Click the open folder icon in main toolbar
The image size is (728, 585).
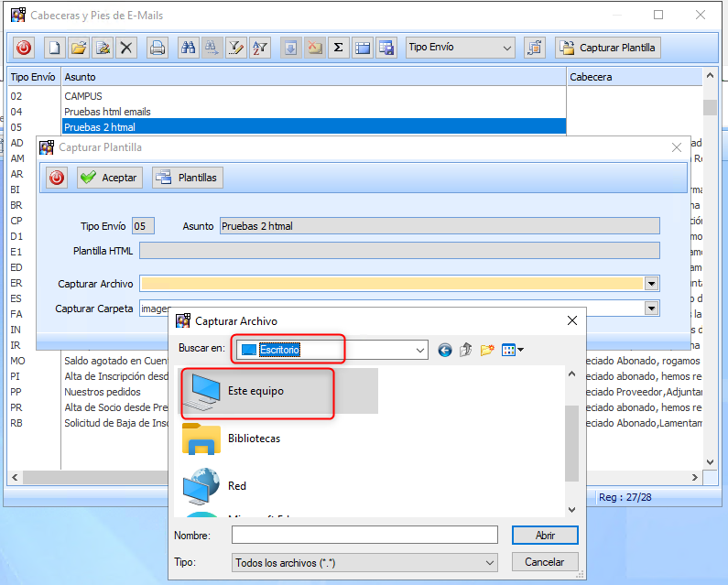tap(79, 48)
